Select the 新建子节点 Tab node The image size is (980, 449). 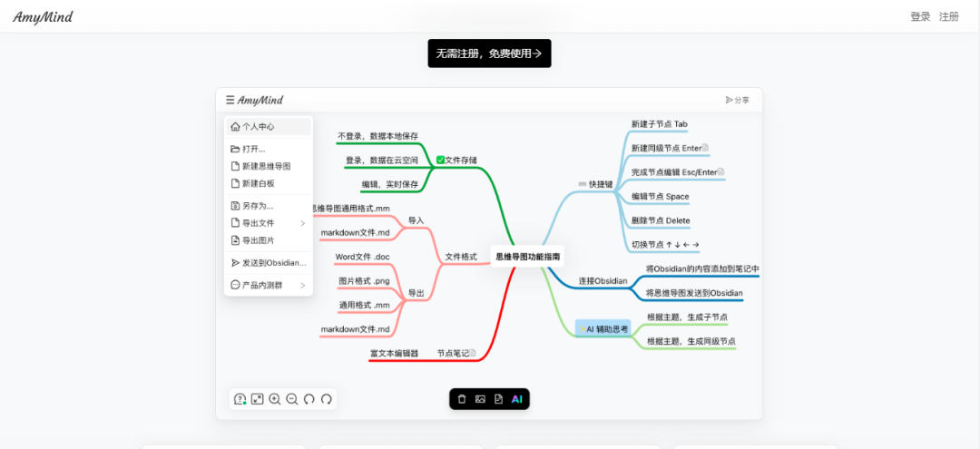click(x=660, y=124)
